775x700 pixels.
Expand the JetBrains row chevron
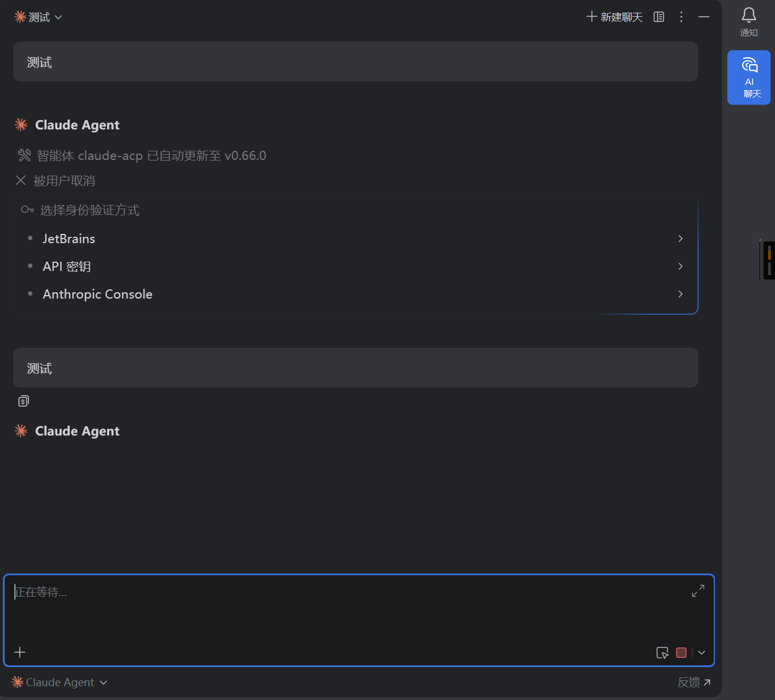[x=680, y=239]
